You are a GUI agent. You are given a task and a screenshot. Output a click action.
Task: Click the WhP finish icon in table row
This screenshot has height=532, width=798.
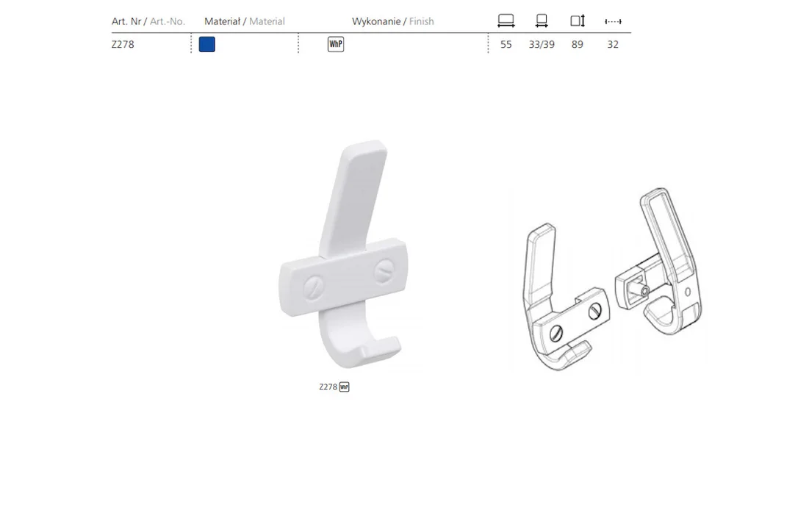pos(335,44)
